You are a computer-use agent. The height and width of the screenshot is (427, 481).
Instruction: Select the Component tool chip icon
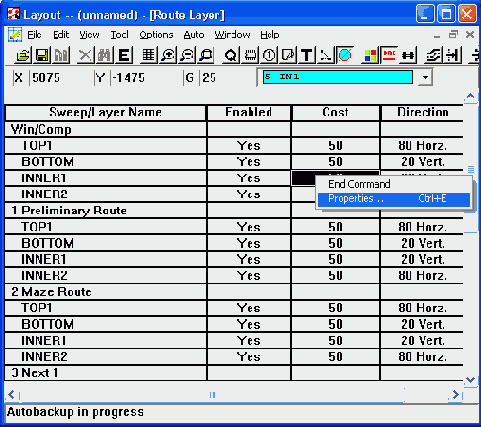coord(250,55)
